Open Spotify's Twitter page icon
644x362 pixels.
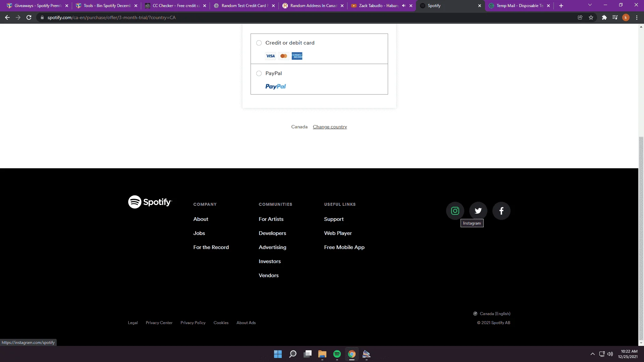click(x=478, y=211)
